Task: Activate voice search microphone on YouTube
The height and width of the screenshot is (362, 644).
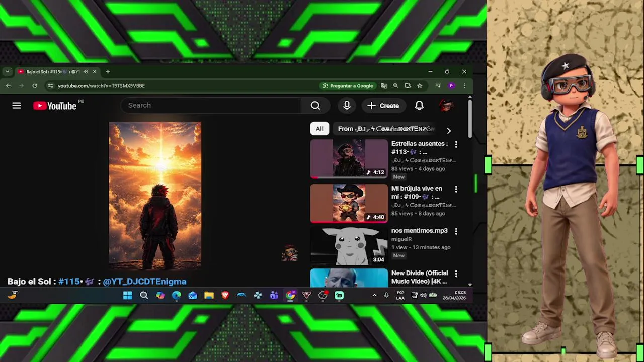Action: click(347, 105)
